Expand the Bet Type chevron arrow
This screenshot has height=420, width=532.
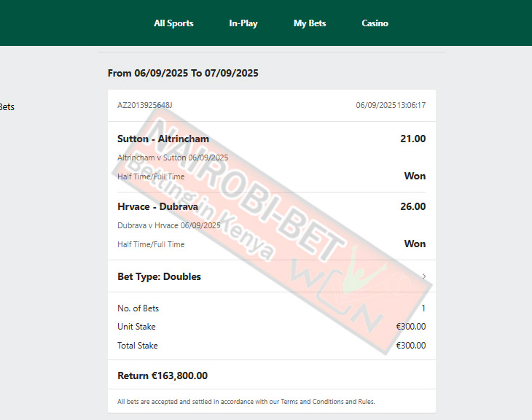tap(423, 276)
